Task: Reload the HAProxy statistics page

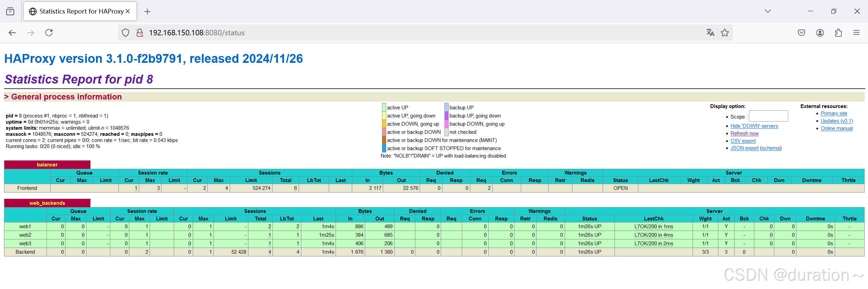Action: point(49,33)
